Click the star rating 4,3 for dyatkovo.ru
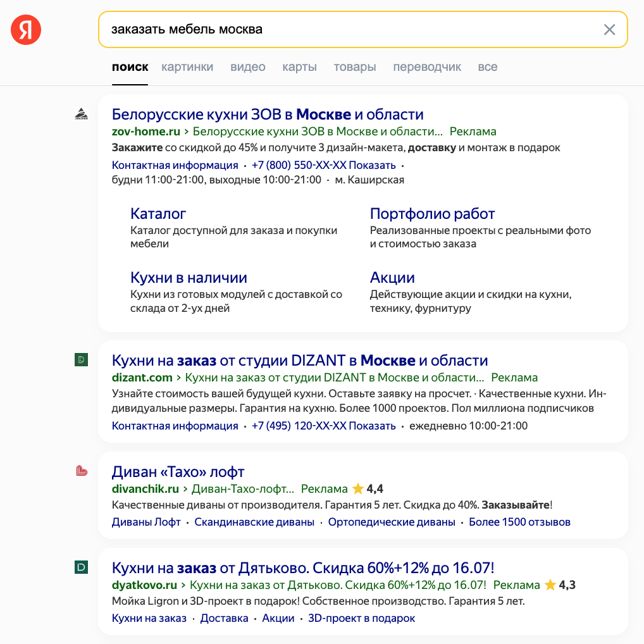The image size is (644, 644). tap(560, 585)
